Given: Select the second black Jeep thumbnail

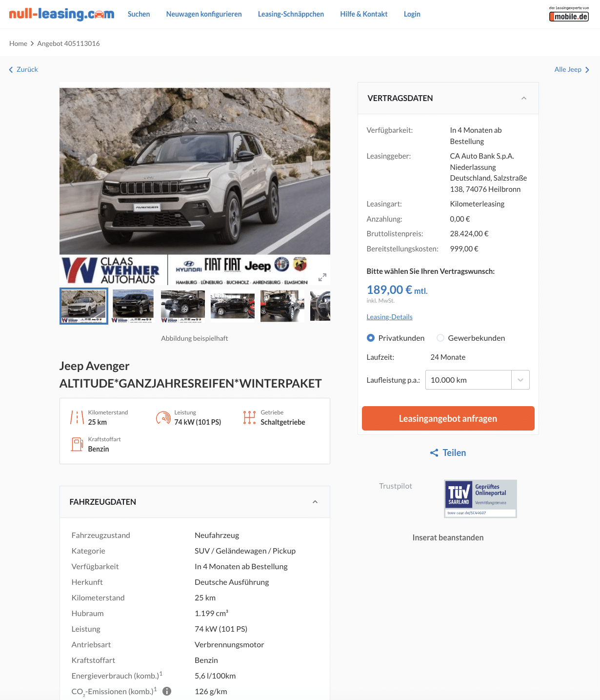Looking at the screenshot, I should click(183, 306).
